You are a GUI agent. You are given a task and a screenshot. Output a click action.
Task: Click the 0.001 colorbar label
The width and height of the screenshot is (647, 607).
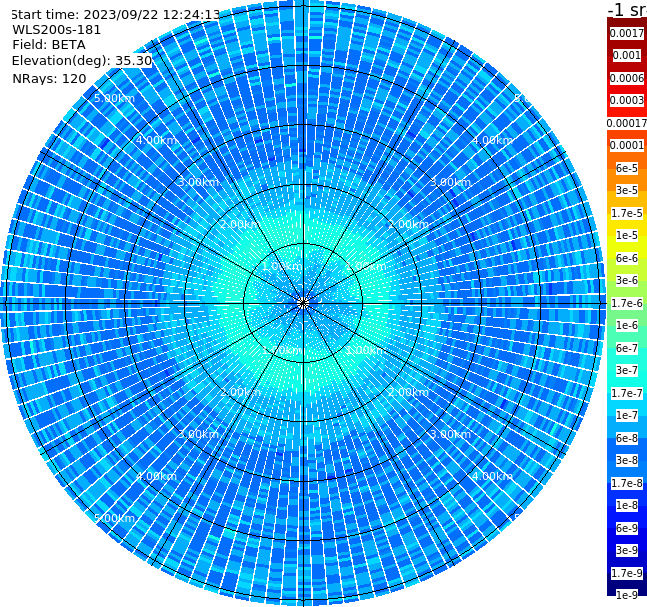click(x=627, y=55)
